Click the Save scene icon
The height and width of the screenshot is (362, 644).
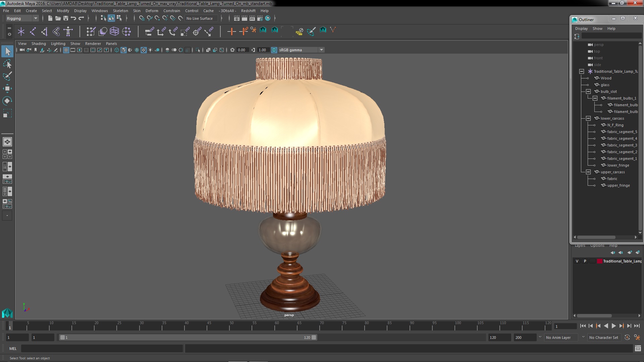coord(66,18)
